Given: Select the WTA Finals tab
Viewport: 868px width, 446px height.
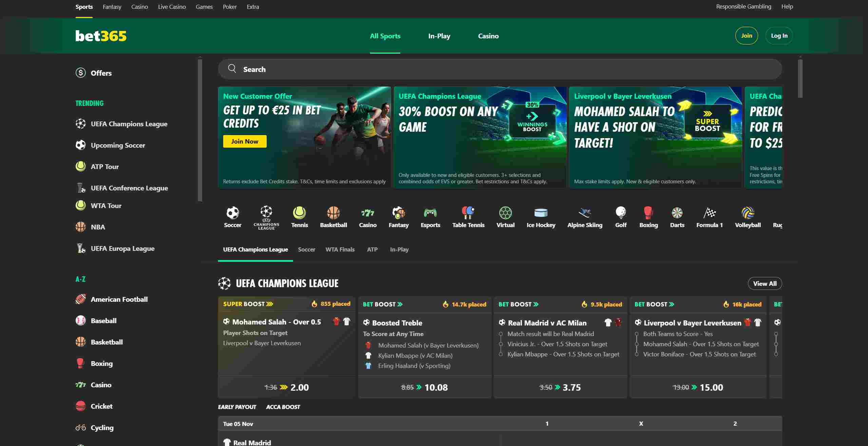Looking at the screenshot, I should pos(340,249).
